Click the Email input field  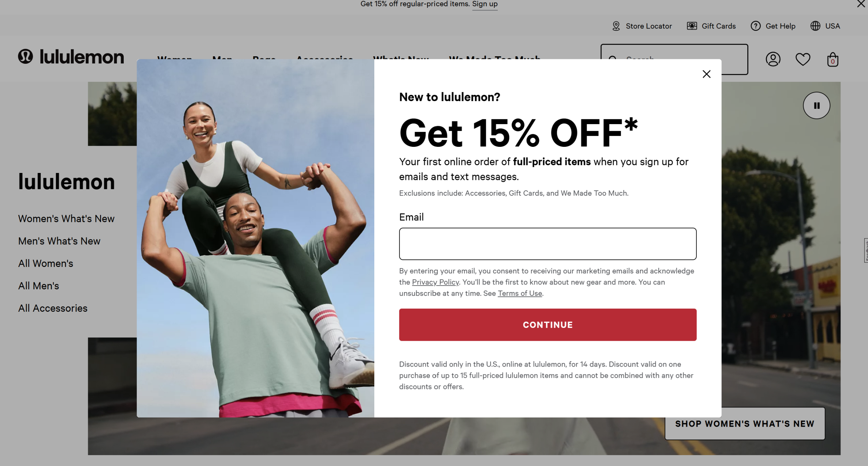548,244
